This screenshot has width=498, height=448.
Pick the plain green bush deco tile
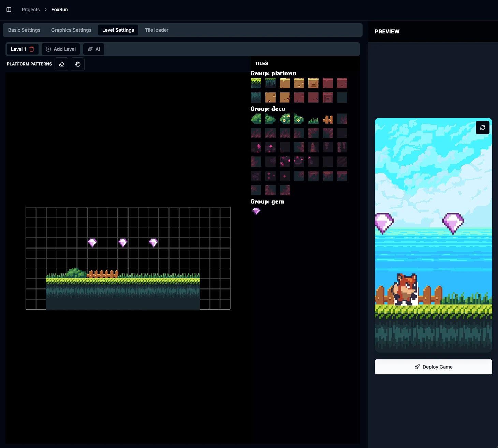tap(256, 119)
